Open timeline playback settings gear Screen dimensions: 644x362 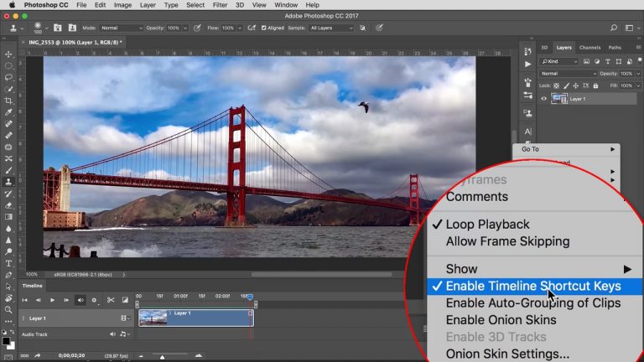pos(94,300)
